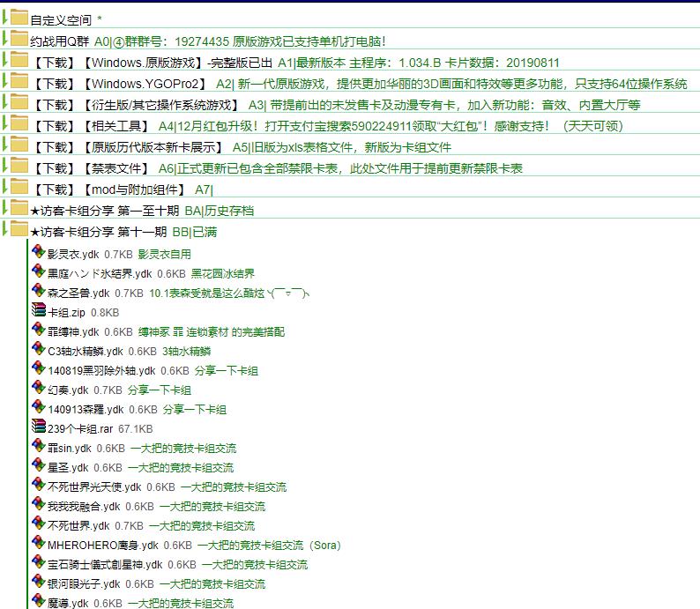
Task: Open 【下载】【禁表文件】 folder link
Action: pos(92,168)
